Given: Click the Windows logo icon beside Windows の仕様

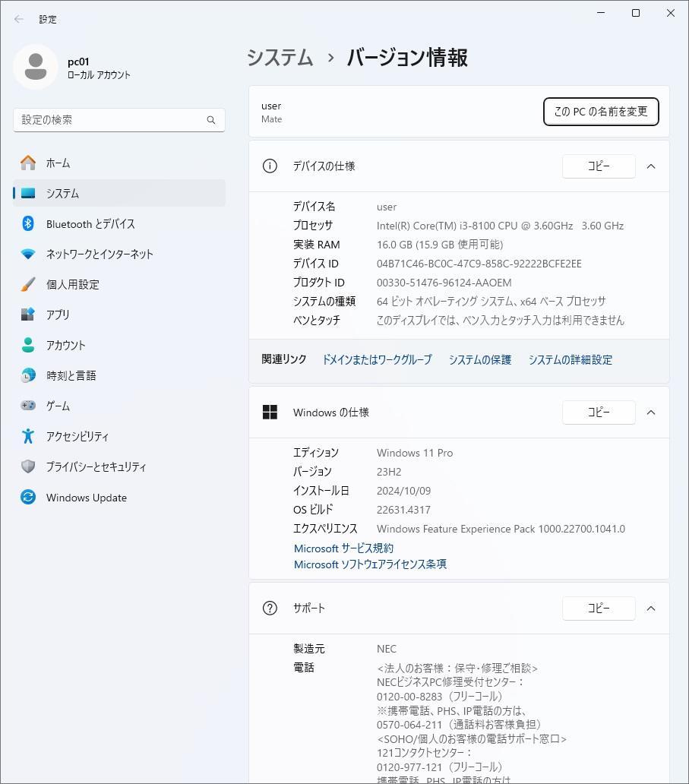Looking at the screenshot, I should tap(270, 412).
